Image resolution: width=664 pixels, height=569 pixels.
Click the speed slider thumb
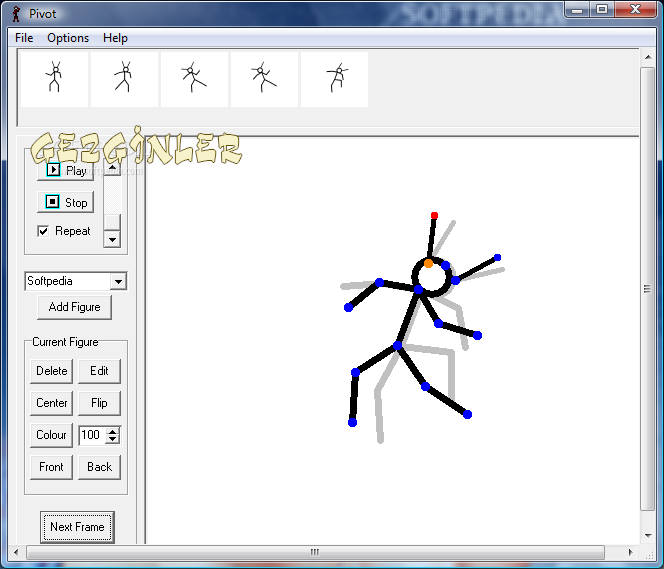pyautogui.click(x=112, y=222)
